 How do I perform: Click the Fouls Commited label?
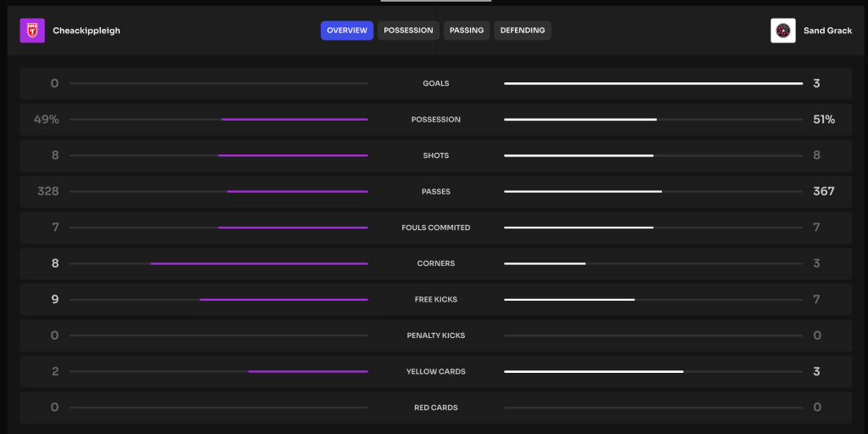click(436, 228)
